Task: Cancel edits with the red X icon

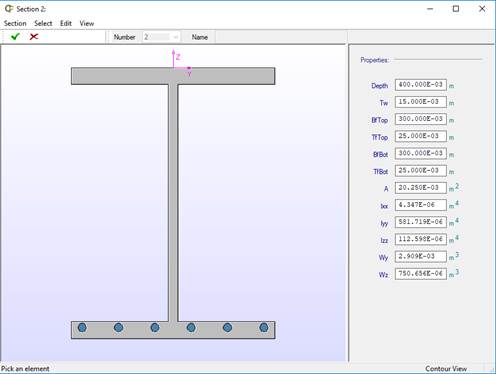Action: tap(34, 37)
